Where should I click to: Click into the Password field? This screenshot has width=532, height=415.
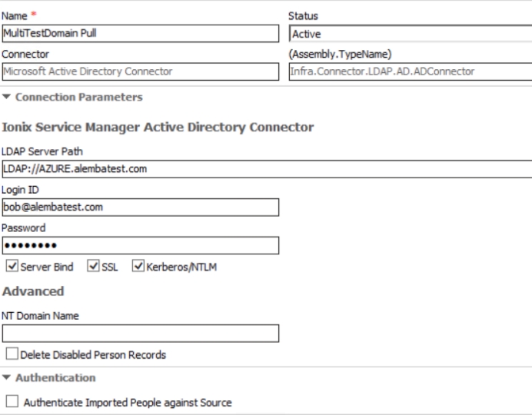pyautogui.click(x=140, y=245)
